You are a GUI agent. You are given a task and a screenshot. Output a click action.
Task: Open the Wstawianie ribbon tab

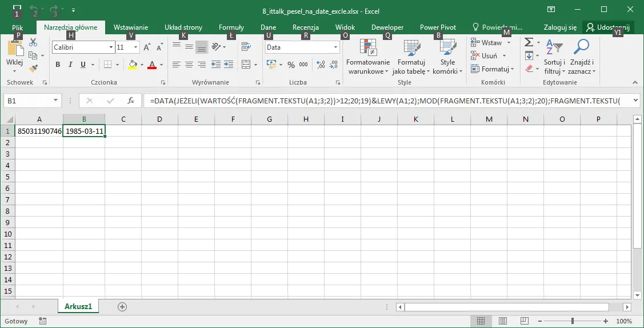click(x=131, y=27)
